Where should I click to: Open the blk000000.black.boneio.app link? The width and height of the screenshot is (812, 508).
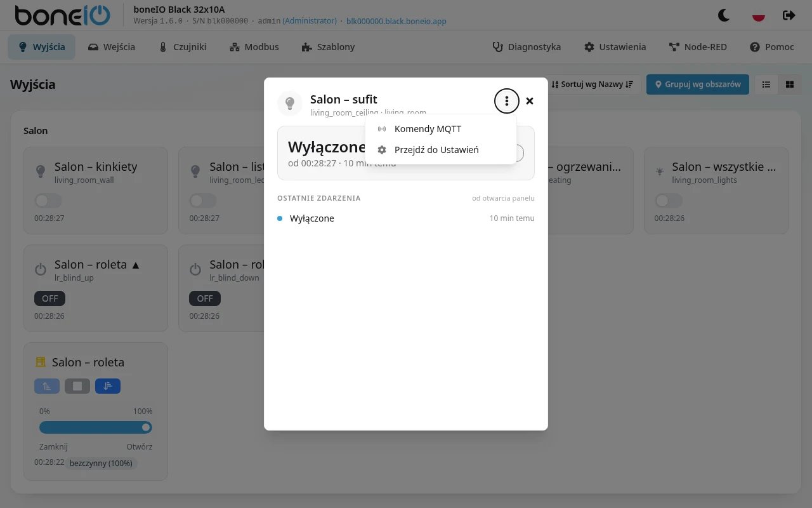pos(396,21)
